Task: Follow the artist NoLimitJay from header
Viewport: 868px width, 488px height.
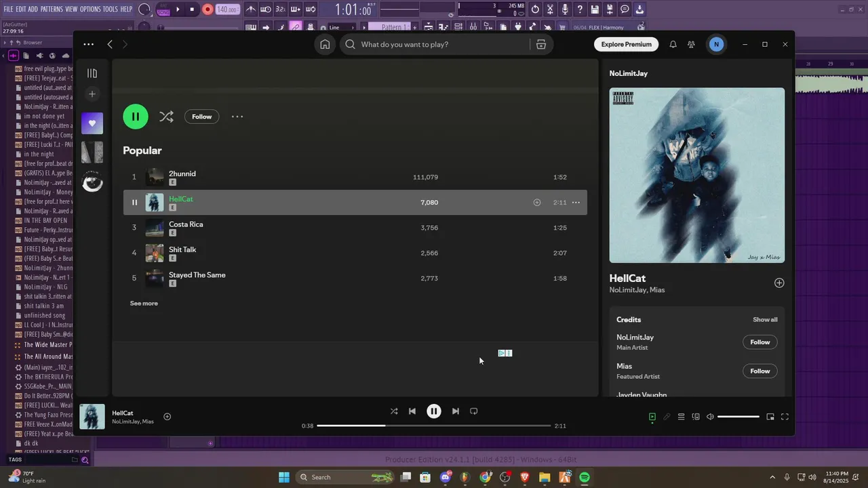Action: click(201, 117)
